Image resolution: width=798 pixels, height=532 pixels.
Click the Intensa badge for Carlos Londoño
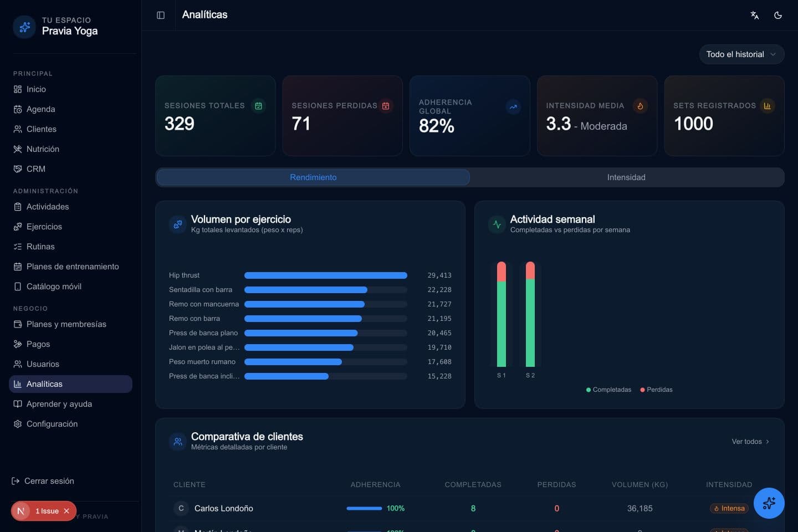[729, 508]
